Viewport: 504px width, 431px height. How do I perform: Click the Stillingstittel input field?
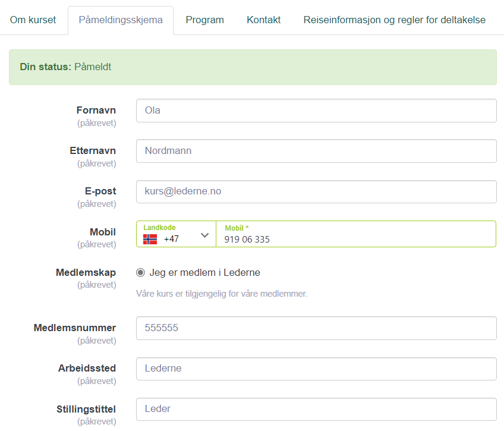pos(316,409)
